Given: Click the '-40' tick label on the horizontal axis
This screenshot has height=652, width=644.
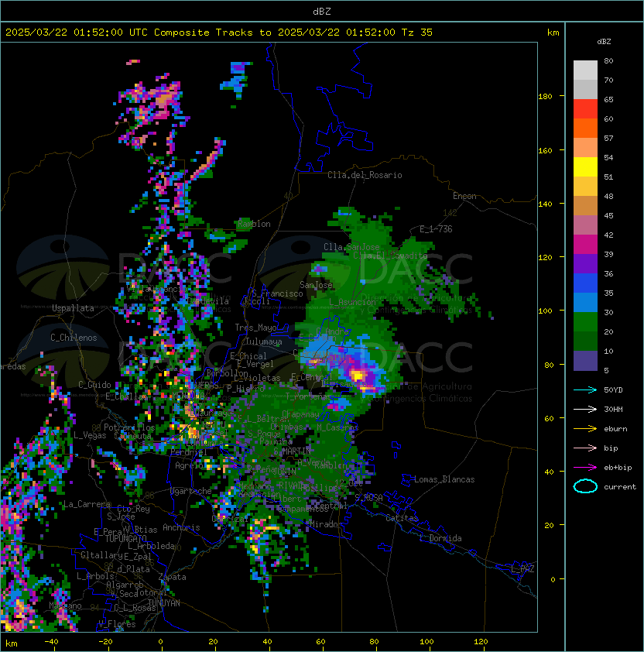Looking at the screenshot, I should [52, 642].
